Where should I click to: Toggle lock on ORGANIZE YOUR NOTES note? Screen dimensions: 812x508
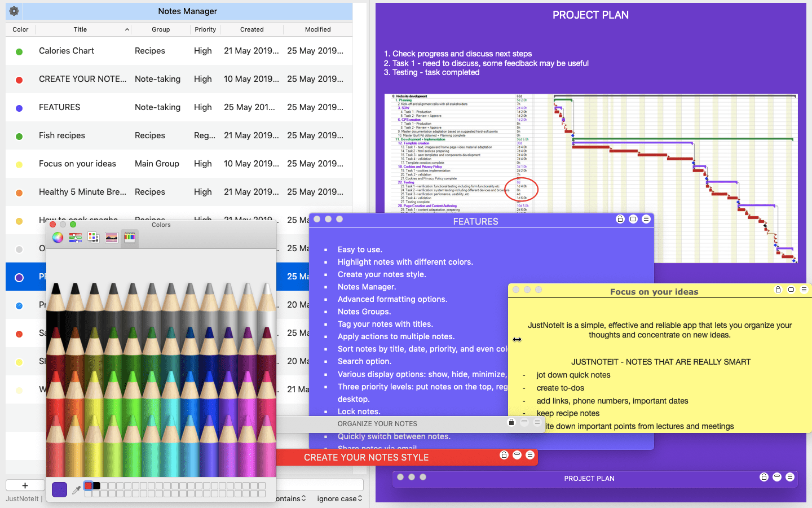tap(511, 422)
